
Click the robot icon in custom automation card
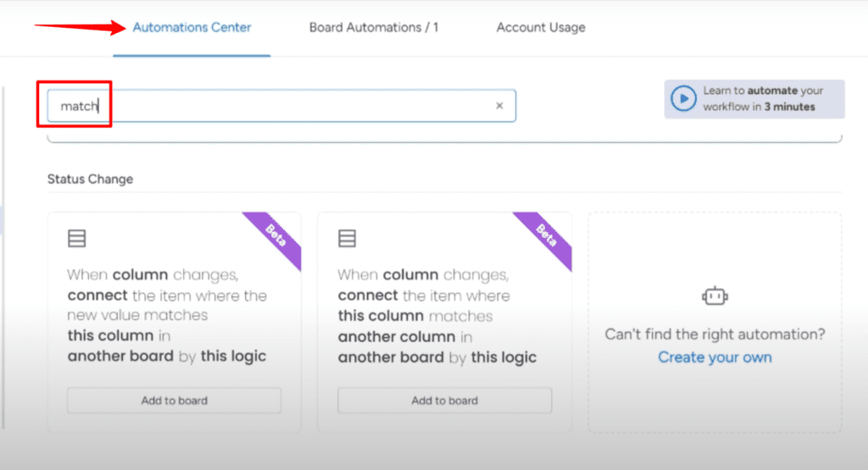[715, 296]
